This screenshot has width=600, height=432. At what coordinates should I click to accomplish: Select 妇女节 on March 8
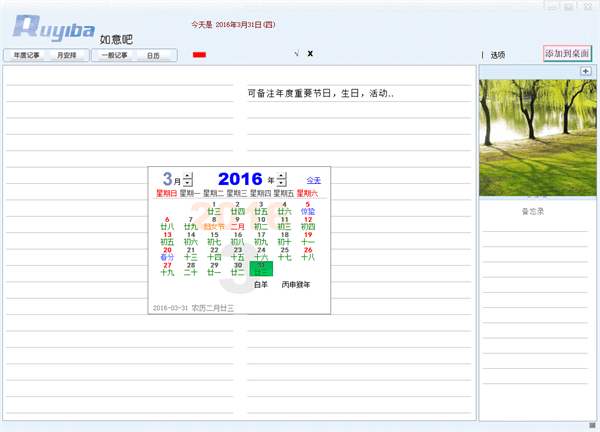(x=214, y=223)
